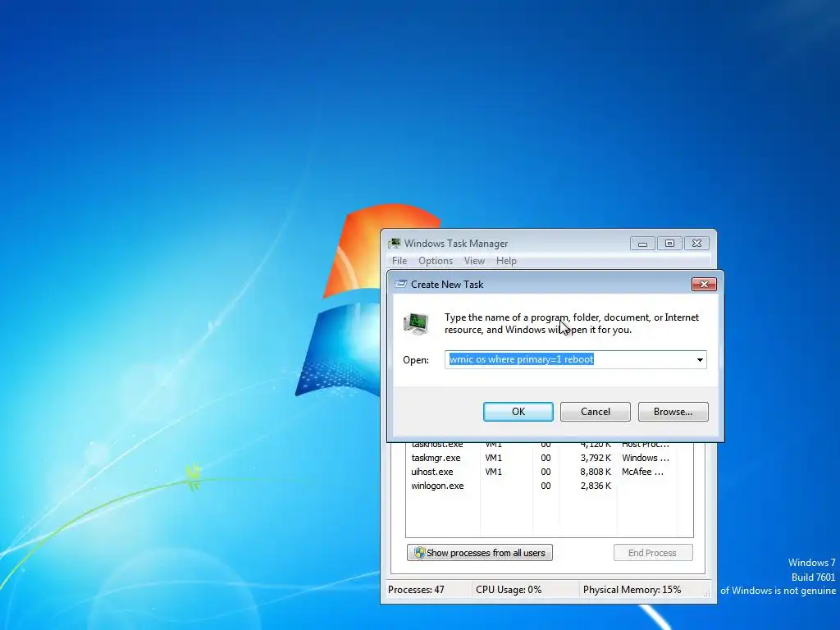Click the Task Manager resize grip
Viewport: 840px width, 630px height.
[x=706, y=592]
